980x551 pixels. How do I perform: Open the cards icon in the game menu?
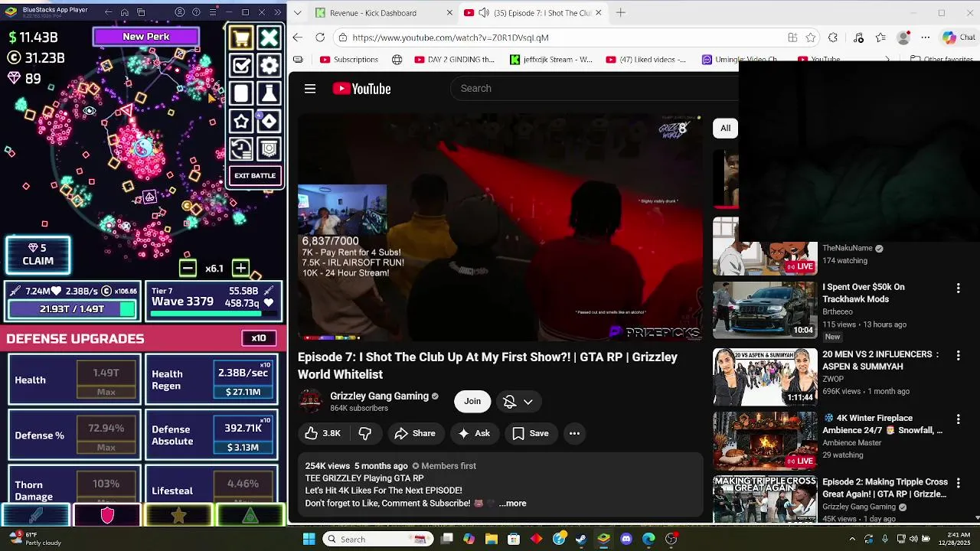click(241, 93)
